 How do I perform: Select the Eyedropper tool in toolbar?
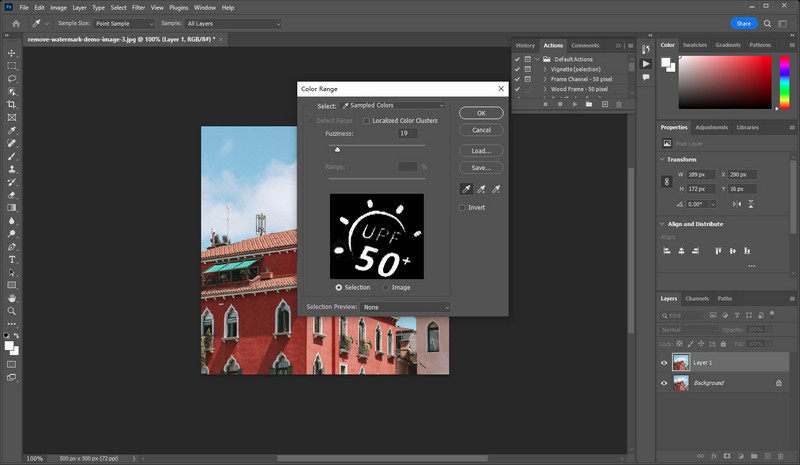click(x=12, y=130)
